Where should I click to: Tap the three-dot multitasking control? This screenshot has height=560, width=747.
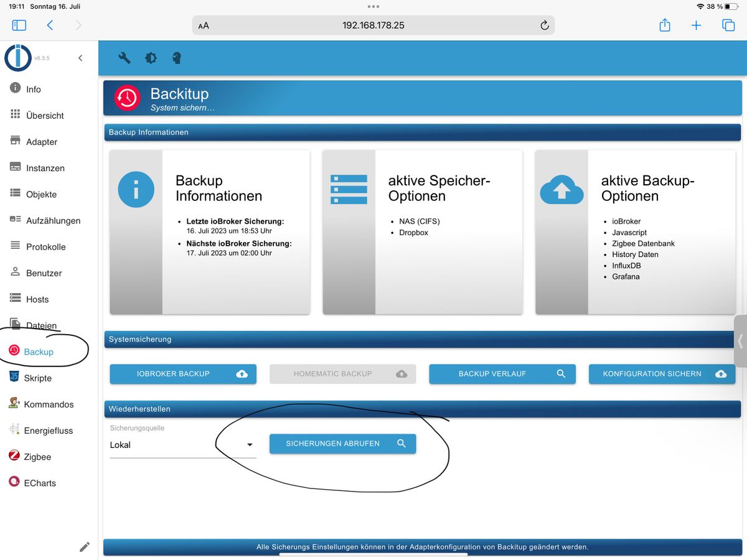coord(374,6)
